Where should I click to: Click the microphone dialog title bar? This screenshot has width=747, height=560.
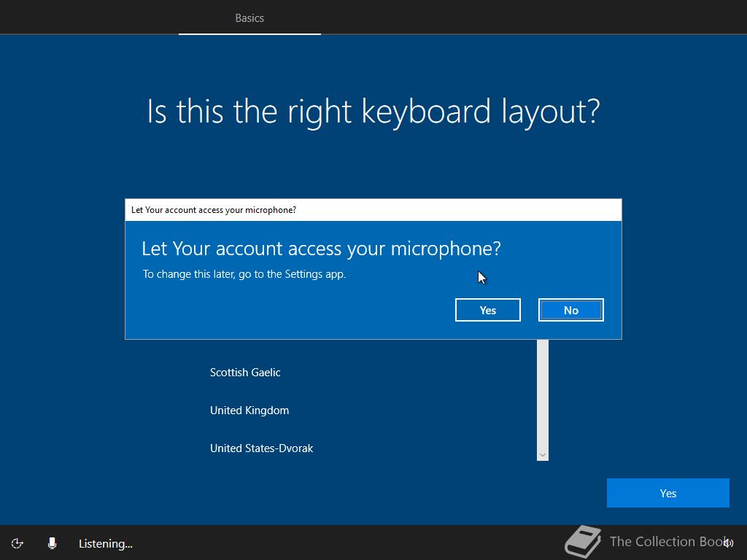(373, 210)
